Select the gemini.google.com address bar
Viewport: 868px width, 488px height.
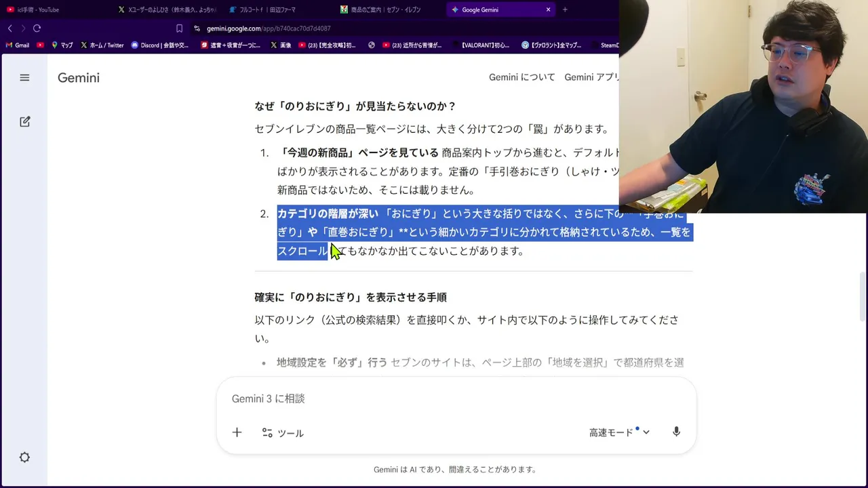pyautogui.click(x=269, y=28)
